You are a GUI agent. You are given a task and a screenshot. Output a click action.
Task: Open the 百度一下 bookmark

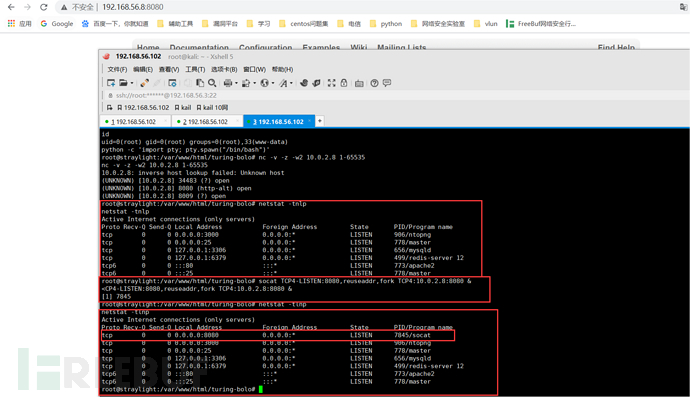pyautogui.click(x=115, y=24)
